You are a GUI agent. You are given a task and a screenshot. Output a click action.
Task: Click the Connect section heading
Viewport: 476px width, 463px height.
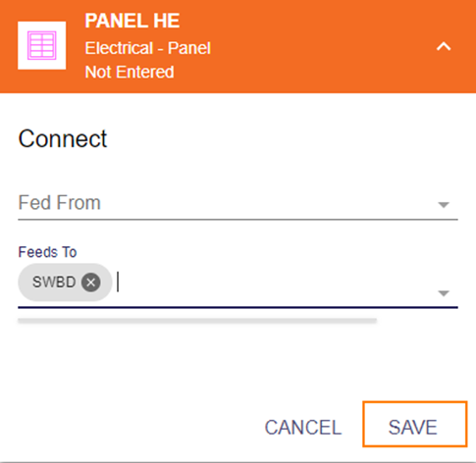[63, 139]
